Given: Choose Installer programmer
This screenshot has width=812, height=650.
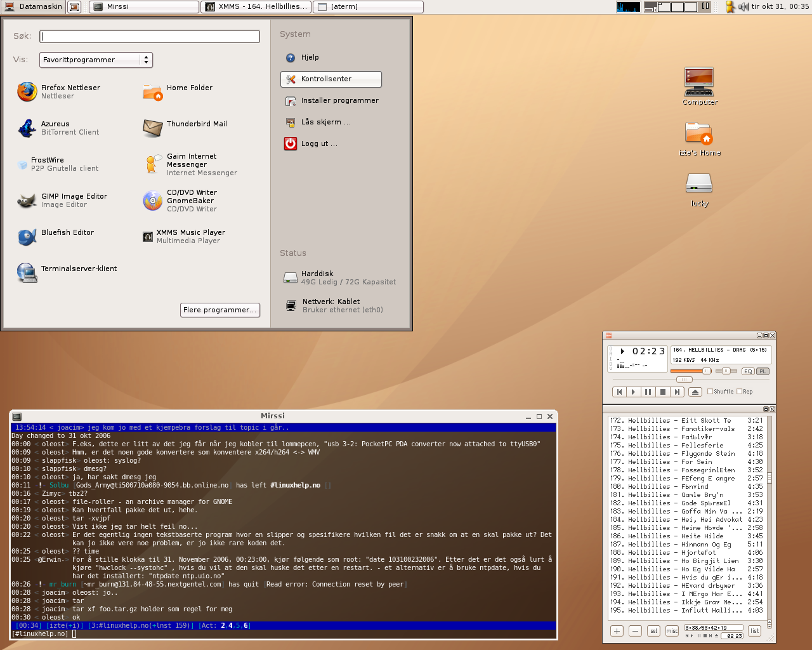Looking at the screenshot, I should (332, 100).
